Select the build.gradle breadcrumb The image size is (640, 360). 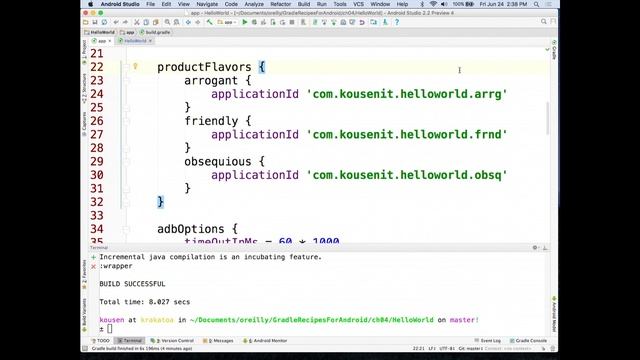point(155,32)
